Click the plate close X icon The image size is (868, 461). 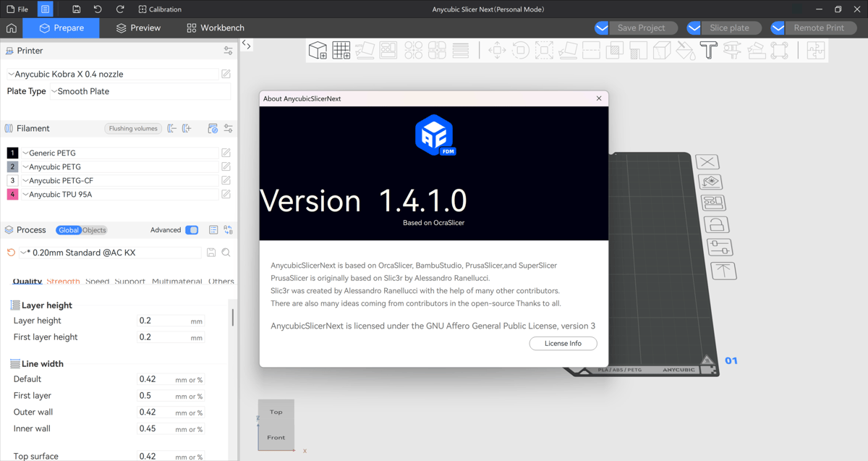coord(707,162)
